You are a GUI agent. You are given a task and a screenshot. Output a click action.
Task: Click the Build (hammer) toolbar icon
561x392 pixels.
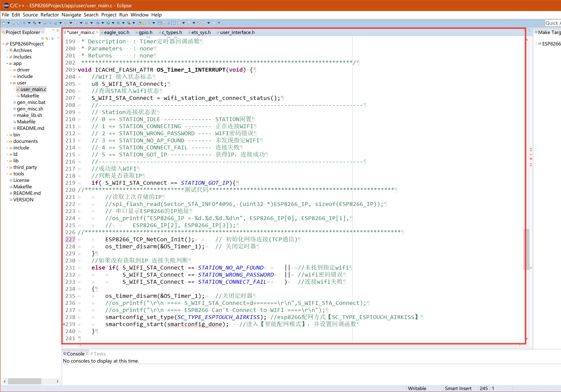[34, 23]
